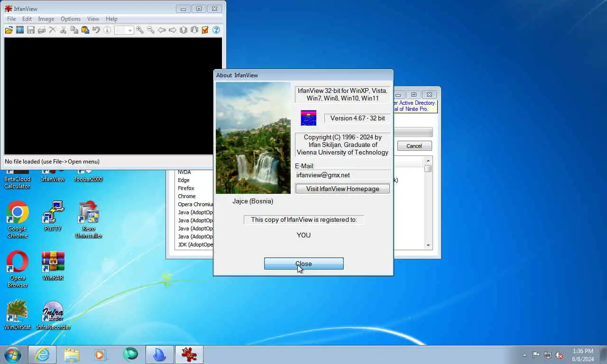Click the About question mark toolbar icon
The width and height of the screenshot is (607, 364).
pos(216,30)
